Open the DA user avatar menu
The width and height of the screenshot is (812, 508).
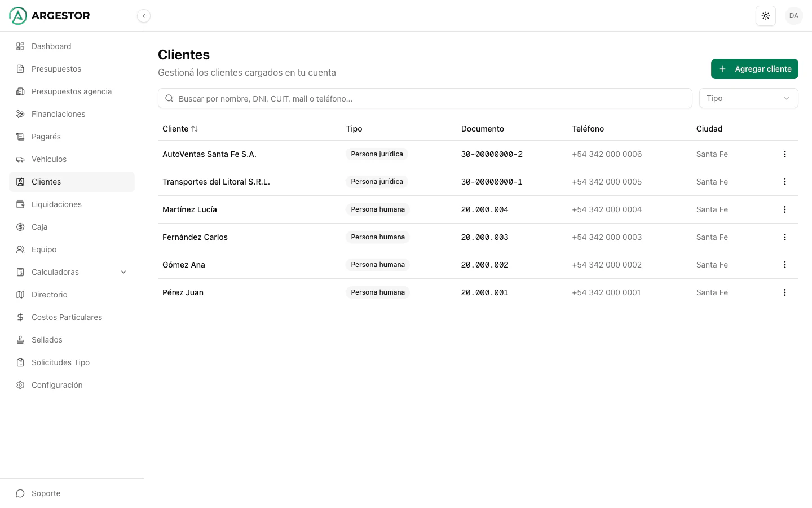point(794,16)
